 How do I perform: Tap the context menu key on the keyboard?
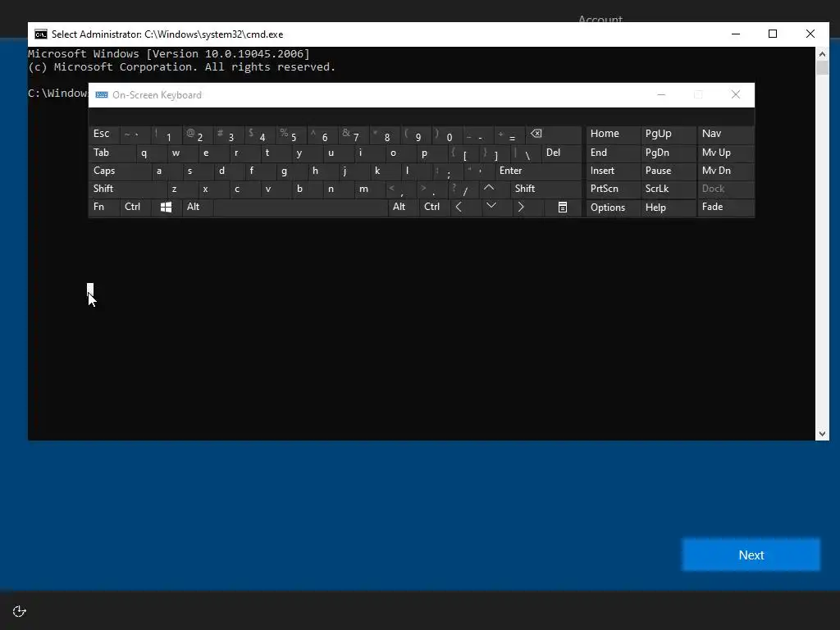pos(563,208)
